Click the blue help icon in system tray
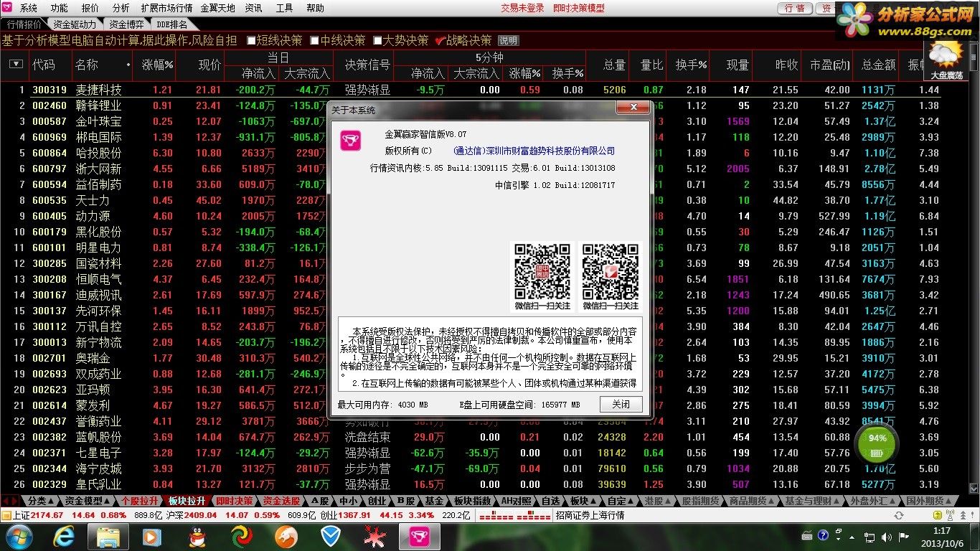Image resolution: width=980 pixels, height=551 pixels. point(822,536)
